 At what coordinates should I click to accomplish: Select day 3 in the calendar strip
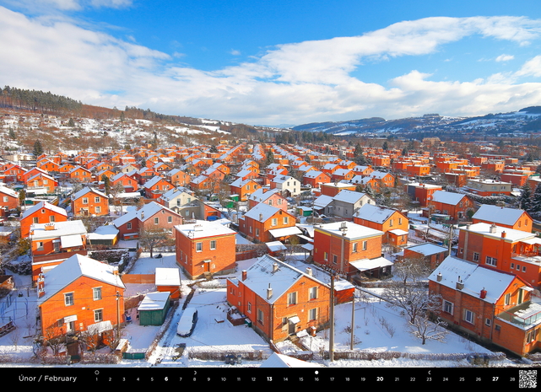pyautogui.click(x=124, y=379)
